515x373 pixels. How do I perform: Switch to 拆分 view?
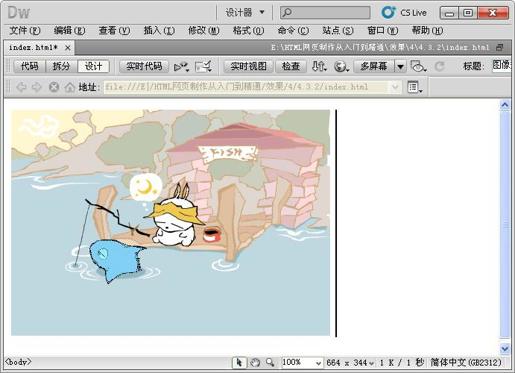[x=61, y=66]
